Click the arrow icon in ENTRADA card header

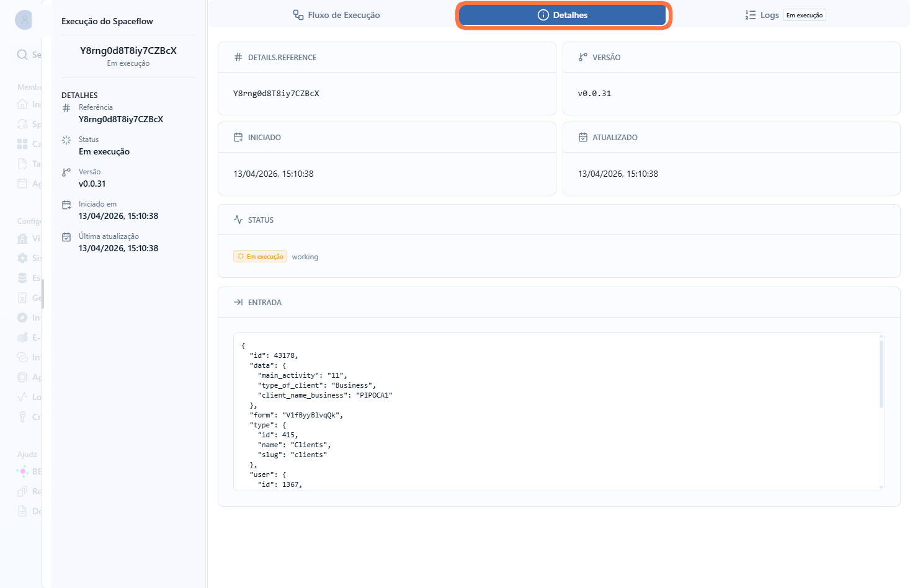click(238, 302)
